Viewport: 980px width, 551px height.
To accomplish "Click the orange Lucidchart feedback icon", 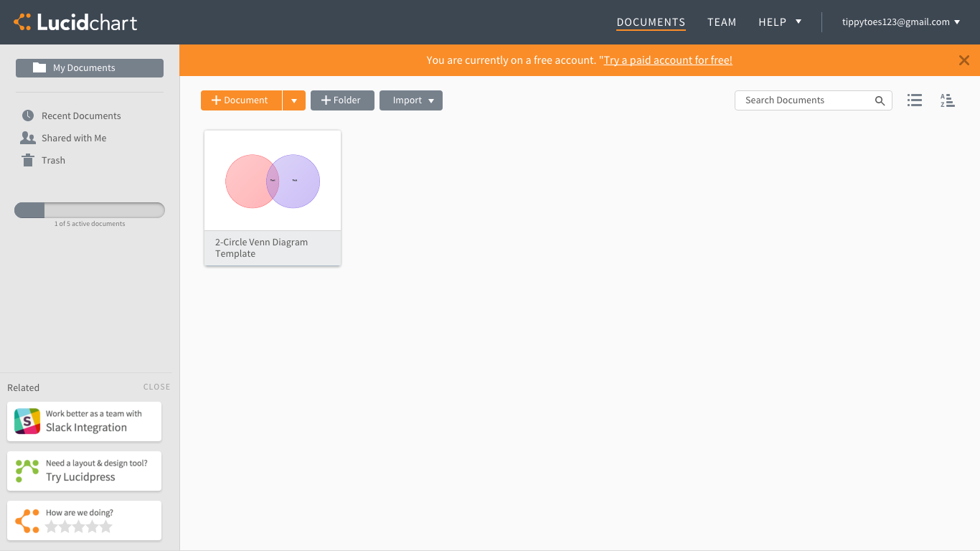I will [27, 520].
